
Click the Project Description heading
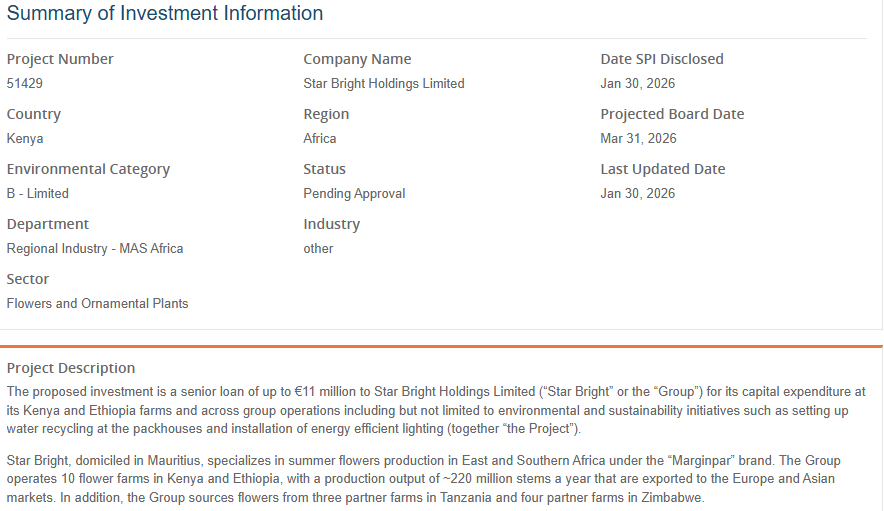(71, 368)
